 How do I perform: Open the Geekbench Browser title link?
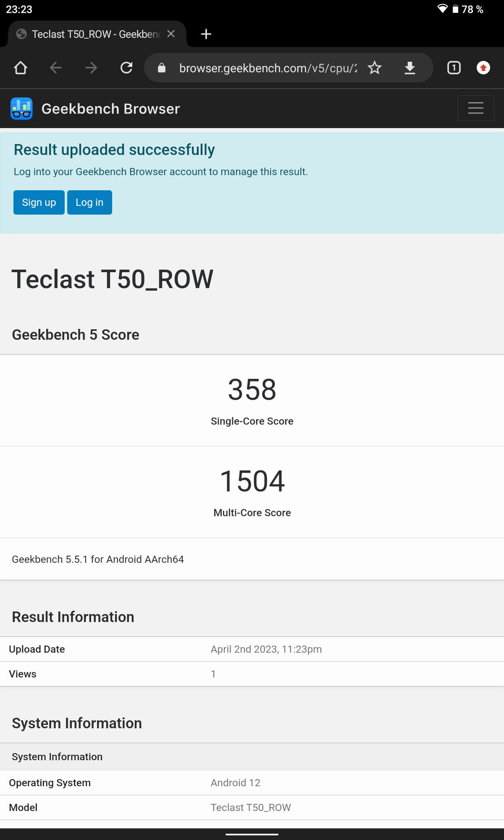pos(111,109)
